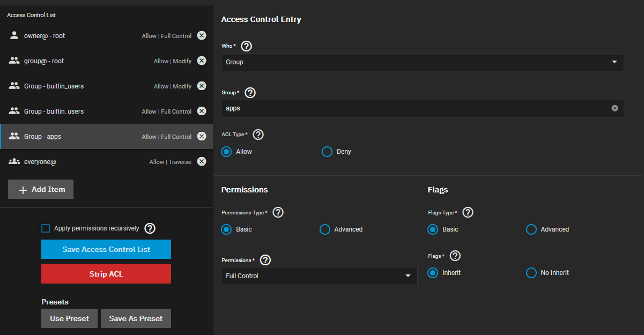Show help for Flags Type

coord(468,212)
